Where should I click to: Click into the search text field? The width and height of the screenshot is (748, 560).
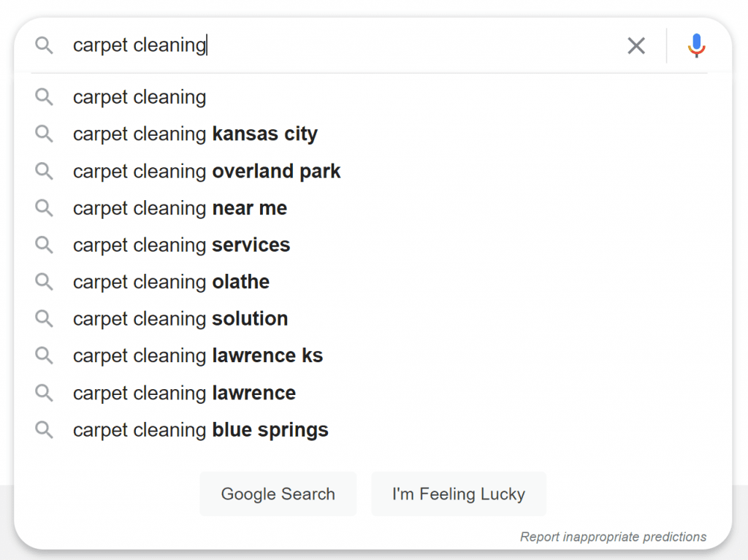point(343,45)
